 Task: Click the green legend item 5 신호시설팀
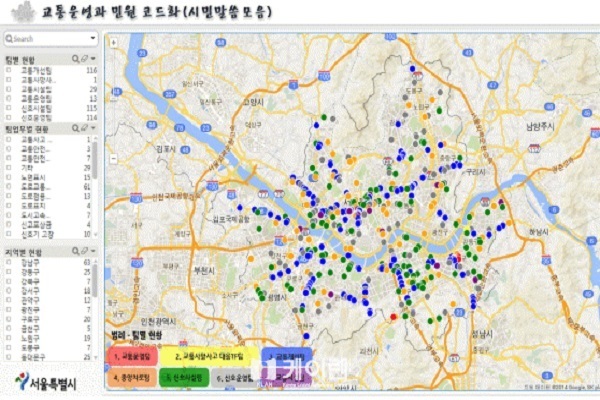(x=184, y=378)
